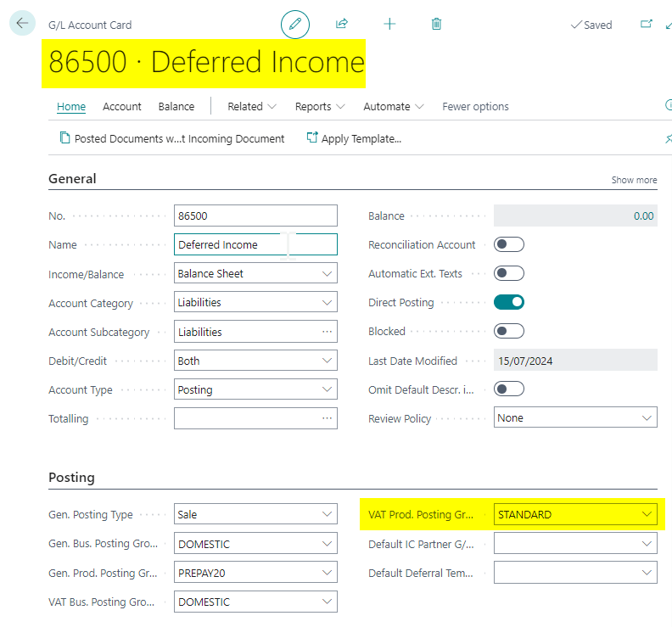Open Posted Documents without Incoming Document

click(171, 138)
